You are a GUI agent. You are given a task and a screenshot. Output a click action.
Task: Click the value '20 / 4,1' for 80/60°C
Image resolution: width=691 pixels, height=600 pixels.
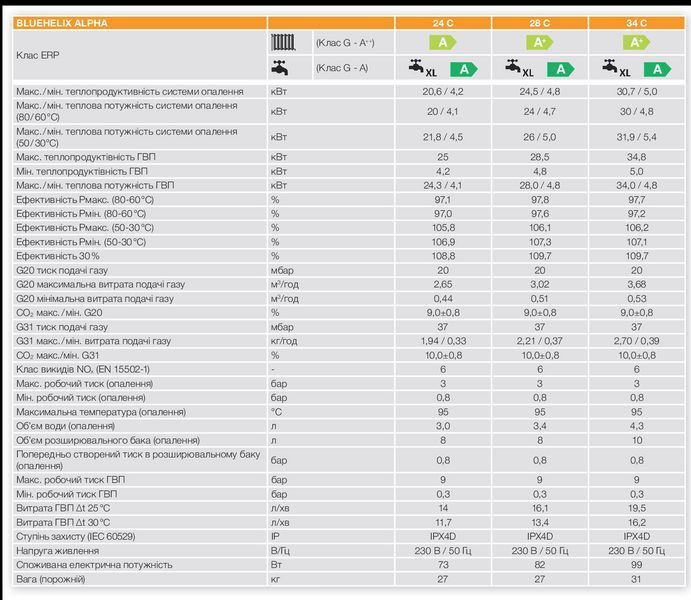point(443,111)
